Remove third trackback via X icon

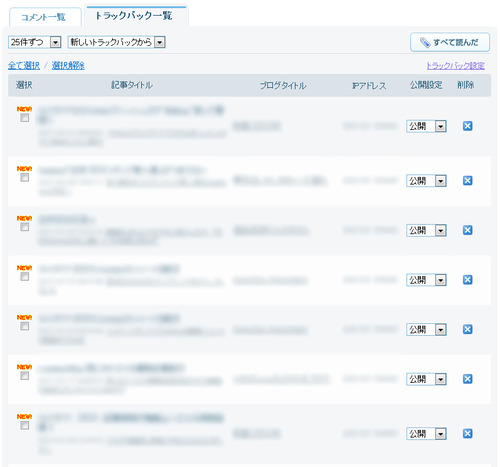point(467,230)
